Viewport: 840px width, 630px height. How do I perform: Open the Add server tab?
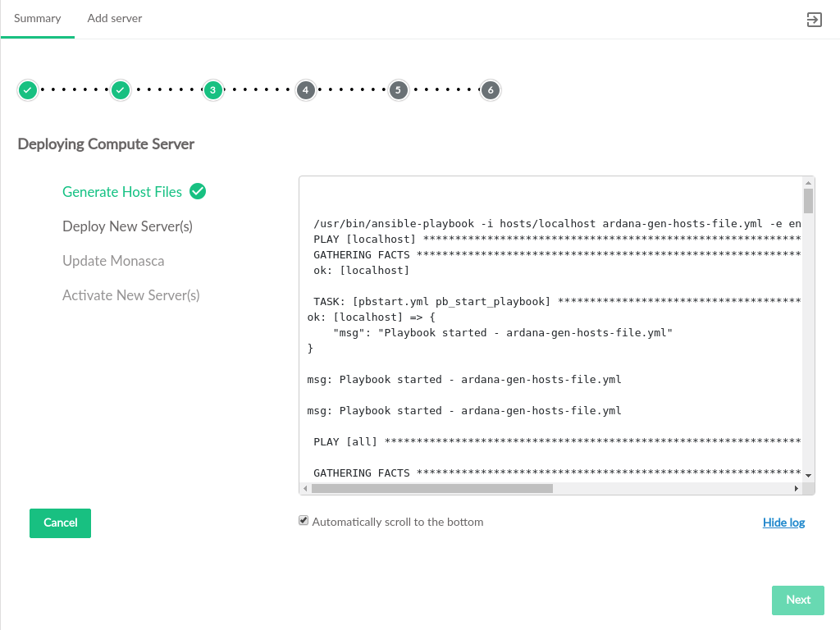click(x=115, y=18)
